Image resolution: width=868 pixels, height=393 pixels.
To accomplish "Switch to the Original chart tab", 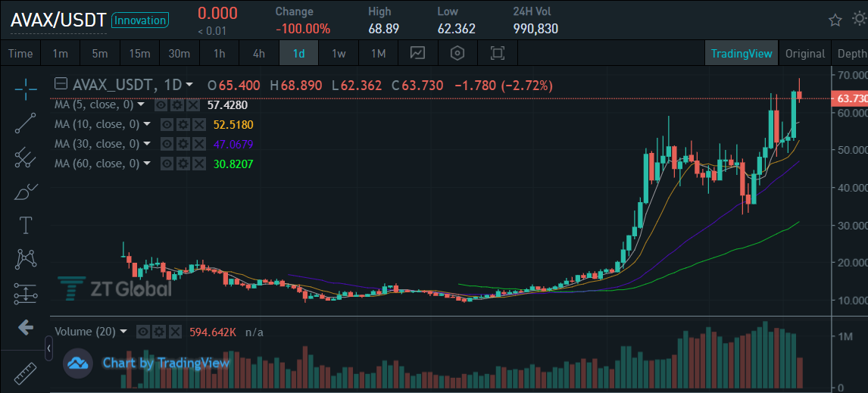I will [x=805, y=54].
